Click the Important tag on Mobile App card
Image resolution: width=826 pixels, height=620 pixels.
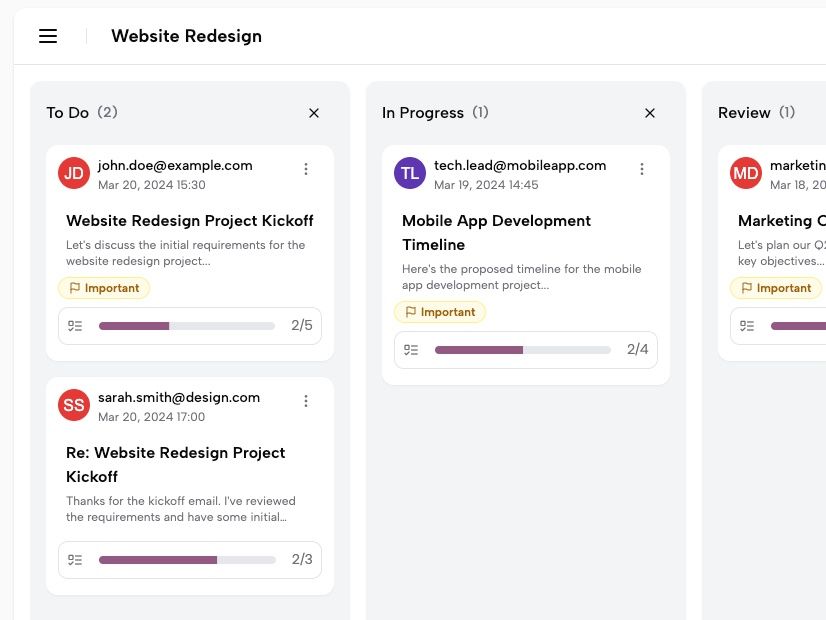coord(440,312)
